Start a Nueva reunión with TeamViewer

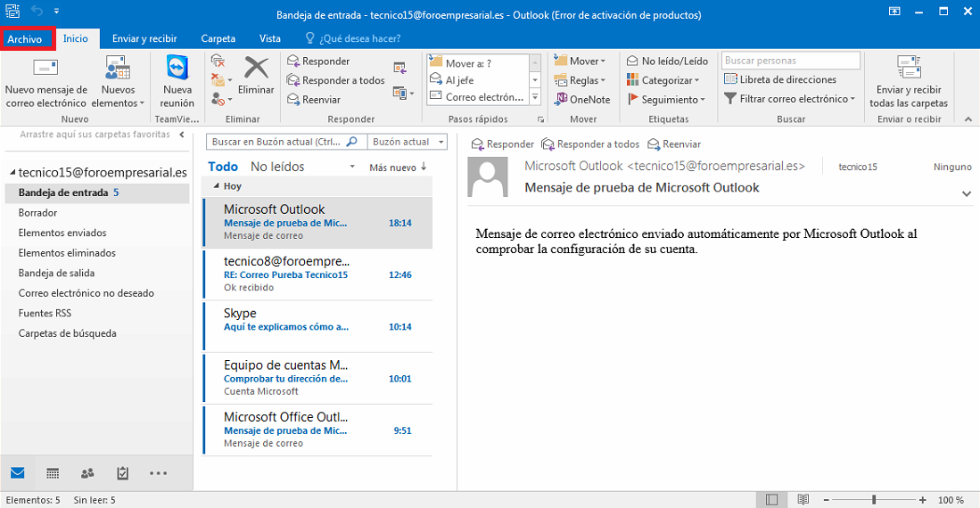(177, 83)
